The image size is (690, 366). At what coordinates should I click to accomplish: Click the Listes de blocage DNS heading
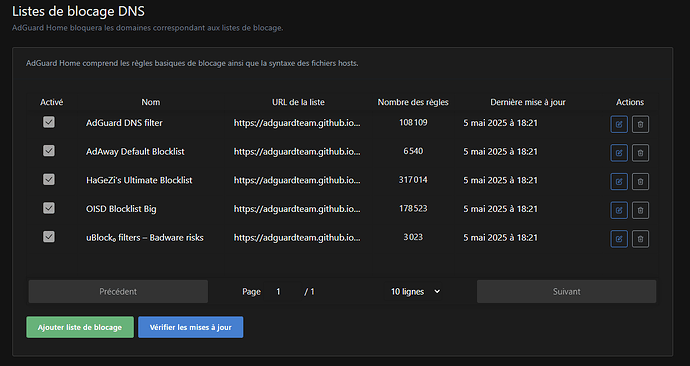pos(78,11)
